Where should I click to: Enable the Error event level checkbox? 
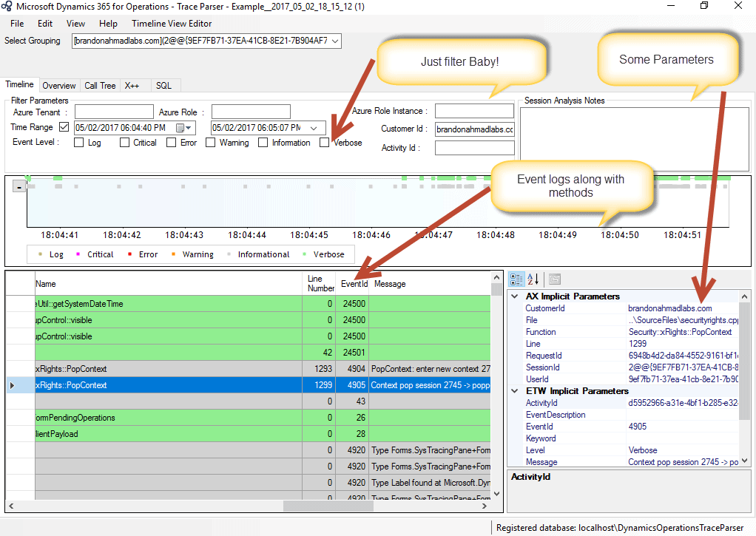[171, 143]
